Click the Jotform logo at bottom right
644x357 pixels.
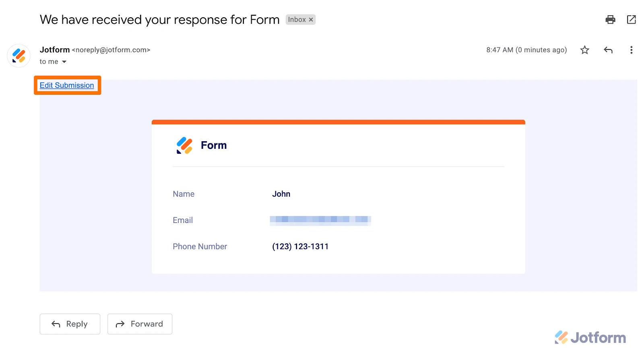click(589, 337)
